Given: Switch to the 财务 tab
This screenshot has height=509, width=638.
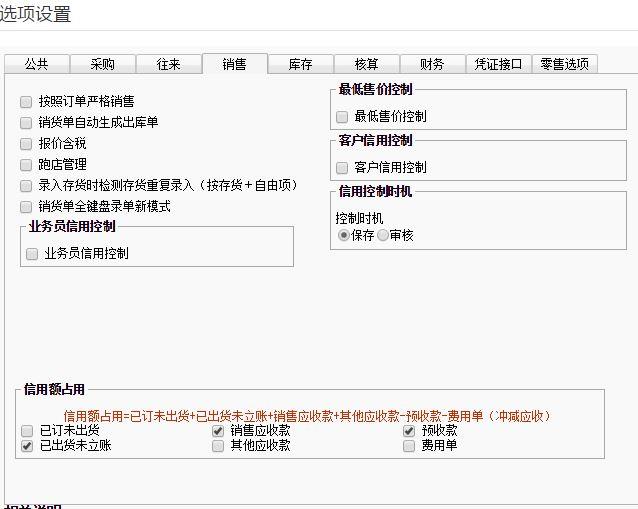Looking at the screenshot, I should click(x=433, y=64).
